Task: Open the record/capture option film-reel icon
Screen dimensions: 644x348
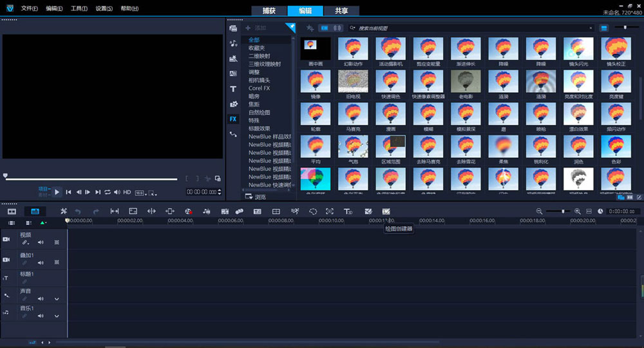Action: (188, 211)
